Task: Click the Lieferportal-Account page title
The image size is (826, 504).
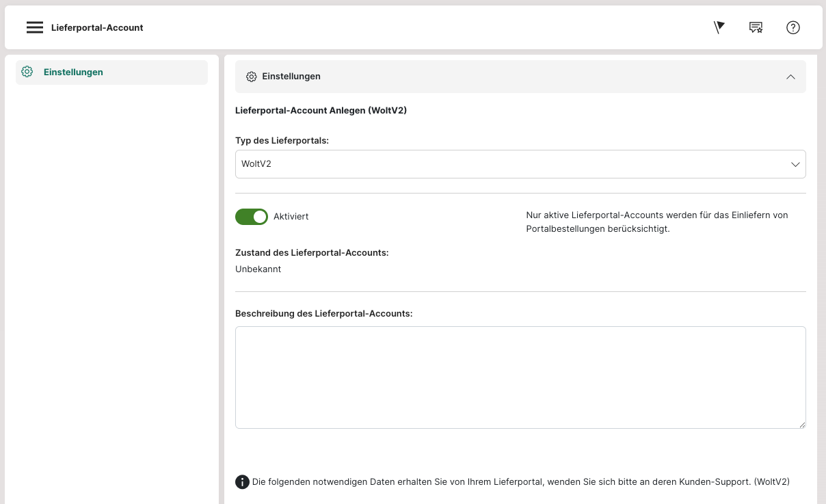Action: click(97, 28)
